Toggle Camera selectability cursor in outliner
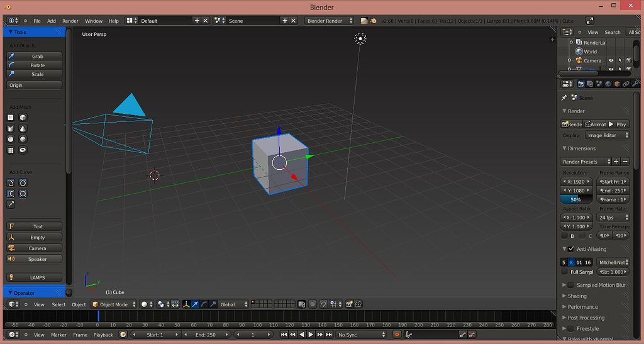This screenshot has width=644, height=344. point(620,60)
